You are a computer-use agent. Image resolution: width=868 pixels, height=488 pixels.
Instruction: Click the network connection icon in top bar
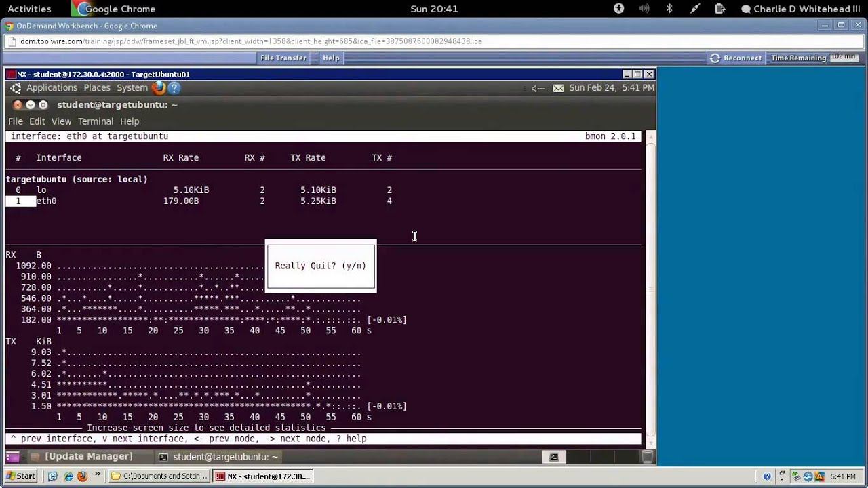(694, 9)
